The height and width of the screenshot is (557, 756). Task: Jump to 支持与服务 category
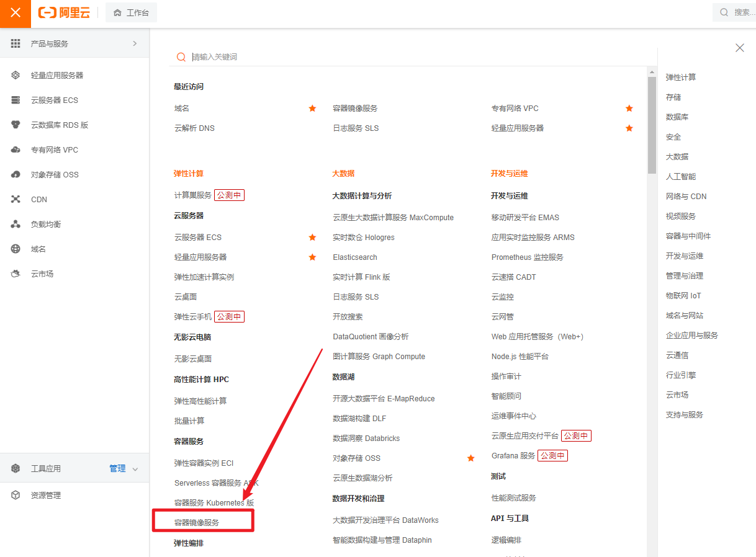685,414
